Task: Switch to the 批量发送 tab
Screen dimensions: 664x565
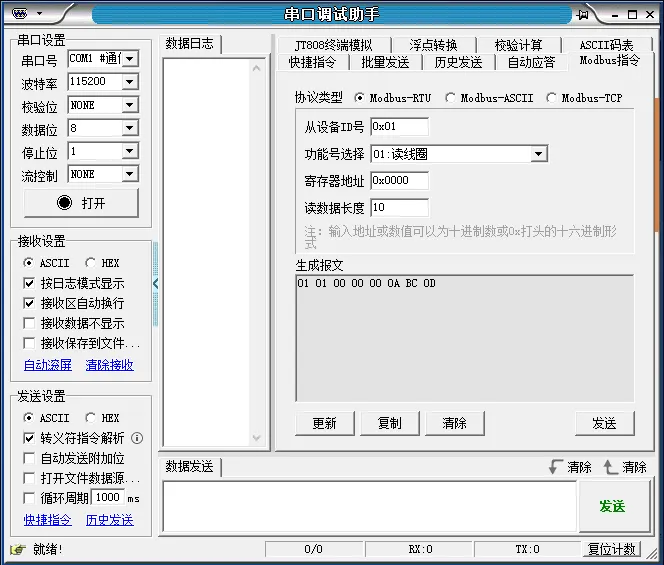Action: point(385,62)
